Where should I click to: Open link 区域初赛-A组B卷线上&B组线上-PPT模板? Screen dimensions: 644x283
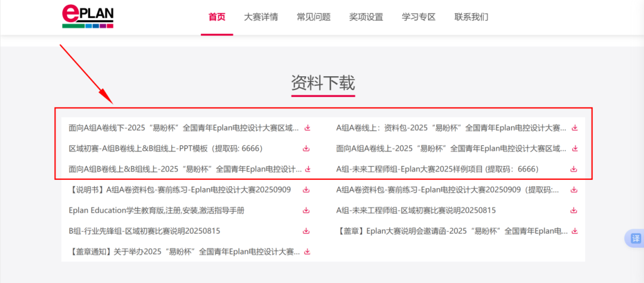(165, 148)
